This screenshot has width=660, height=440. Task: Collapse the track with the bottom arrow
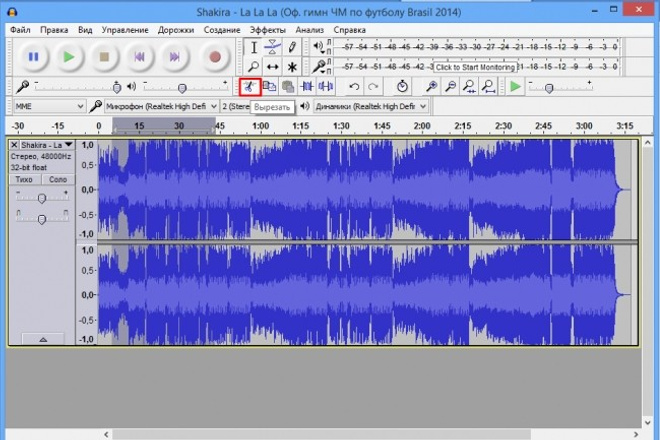43,339
